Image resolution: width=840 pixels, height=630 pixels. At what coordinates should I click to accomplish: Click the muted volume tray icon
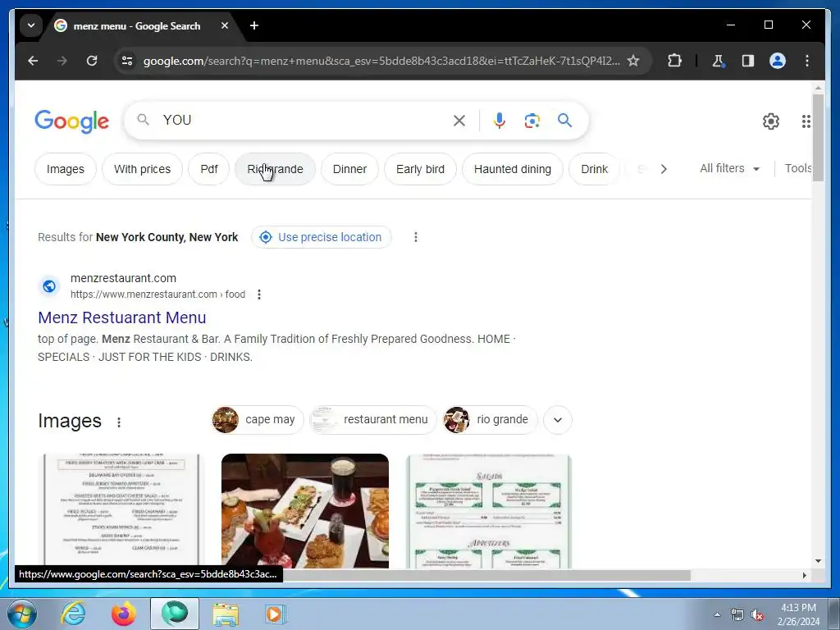point(757,615)
